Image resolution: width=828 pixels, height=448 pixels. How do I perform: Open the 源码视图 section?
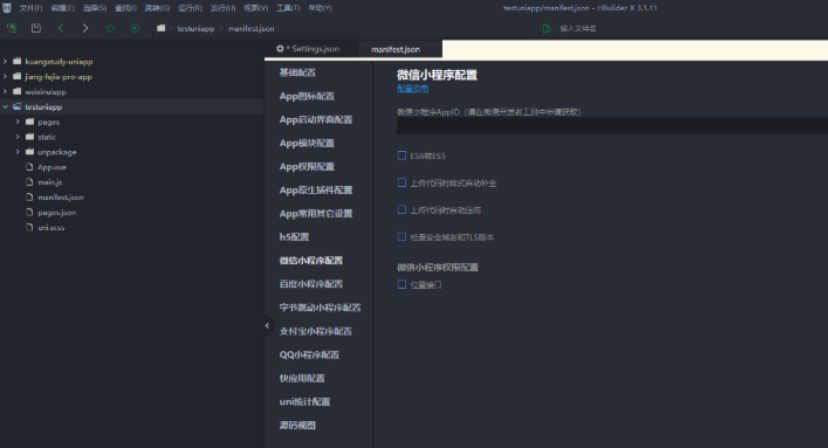pos(297,425)
